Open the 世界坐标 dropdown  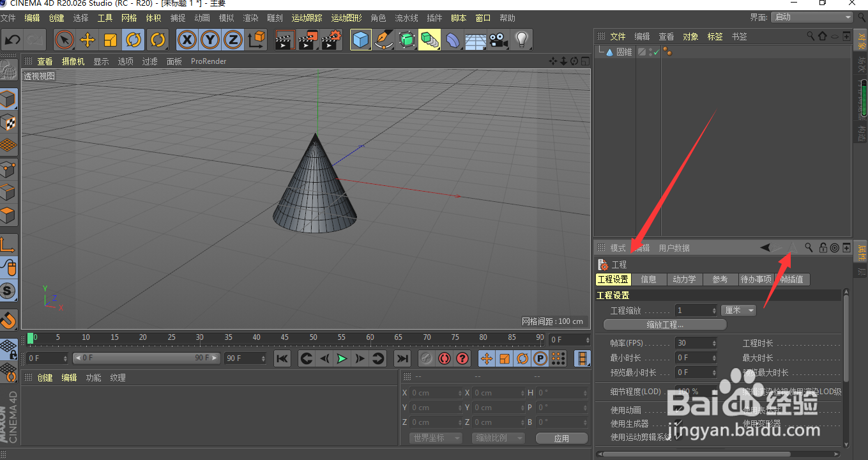436,438
